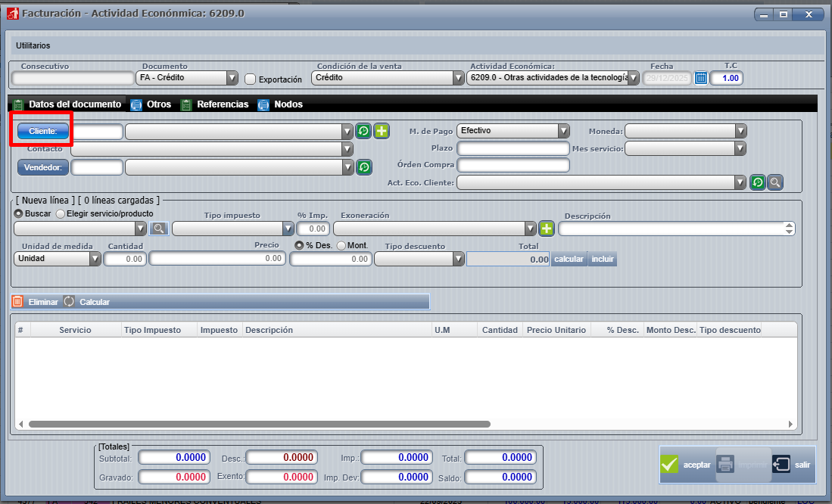The width and height of the screenshot is (832, 504).
Task: Click green refresh icon beside Cliente dropdown
Action: pyautogui.click(x=363, y=131)
